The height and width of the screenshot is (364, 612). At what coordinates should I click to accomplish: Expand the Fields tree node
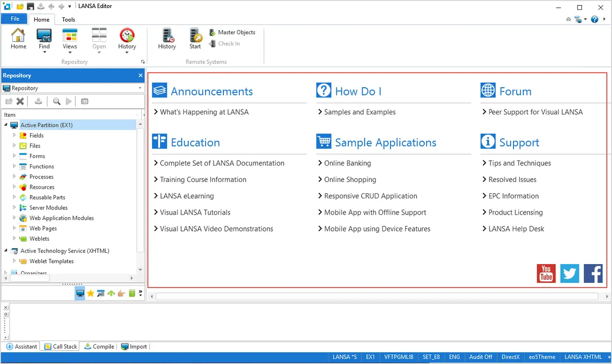tap(14, 135)
